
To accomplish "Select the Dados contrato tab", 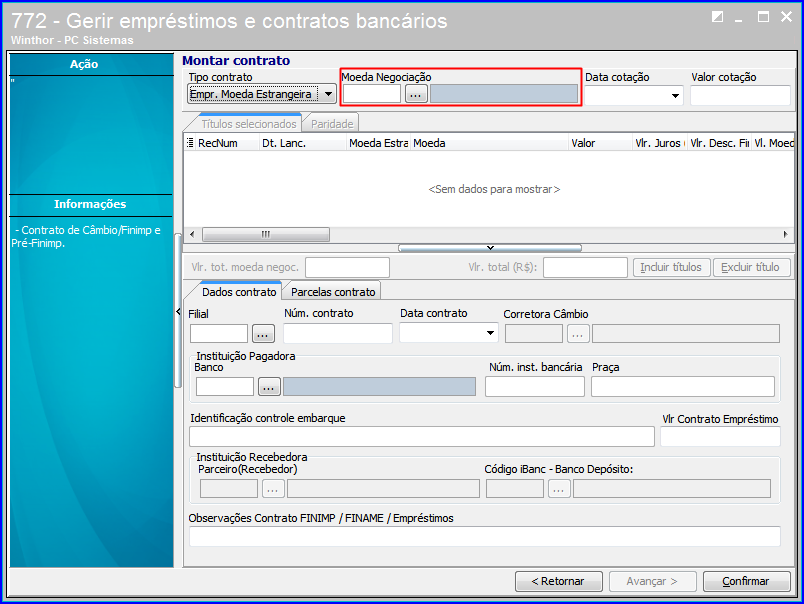I will (238, 292).
